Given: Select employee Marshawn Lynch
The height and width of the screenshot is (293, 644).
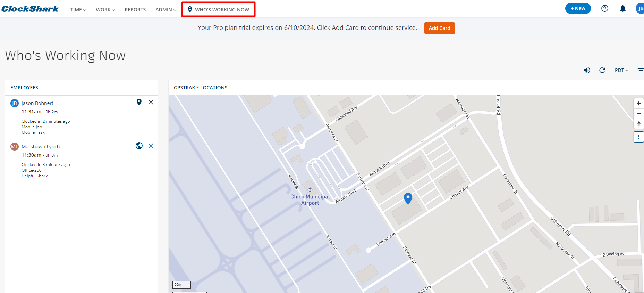Looking at the screenshot, I should 41,147.
